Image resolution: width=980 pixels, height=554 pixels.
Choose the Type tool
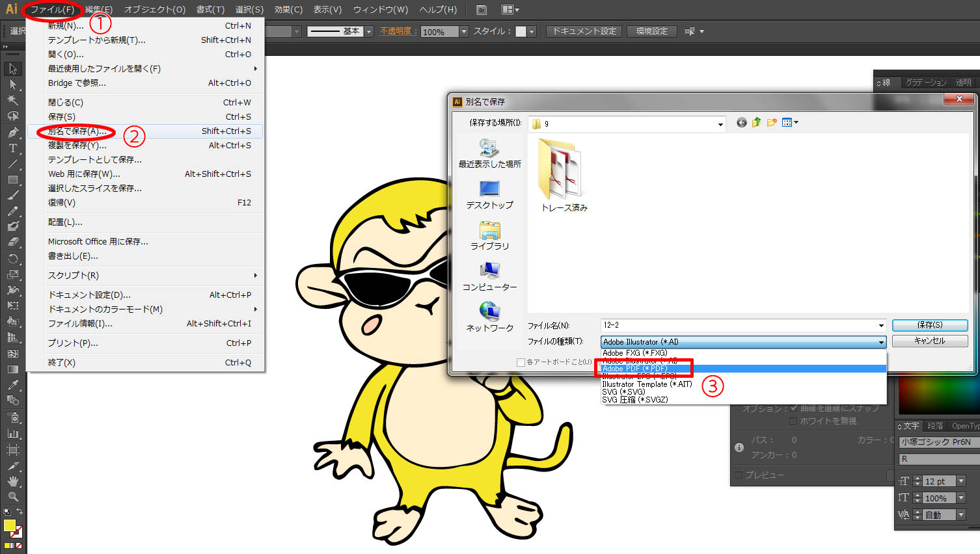[13, 148]
